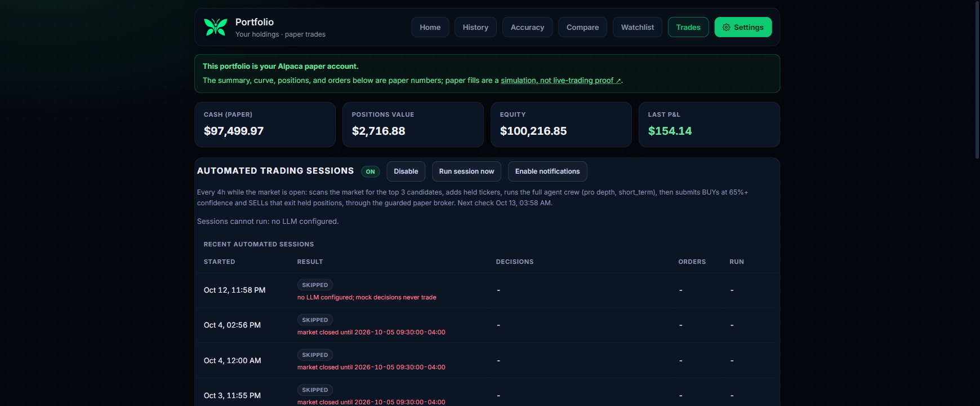Click the SKIPPED badge for Oct 12 session
The height and width of the screenshot is (406, 980).
point(315,285)
